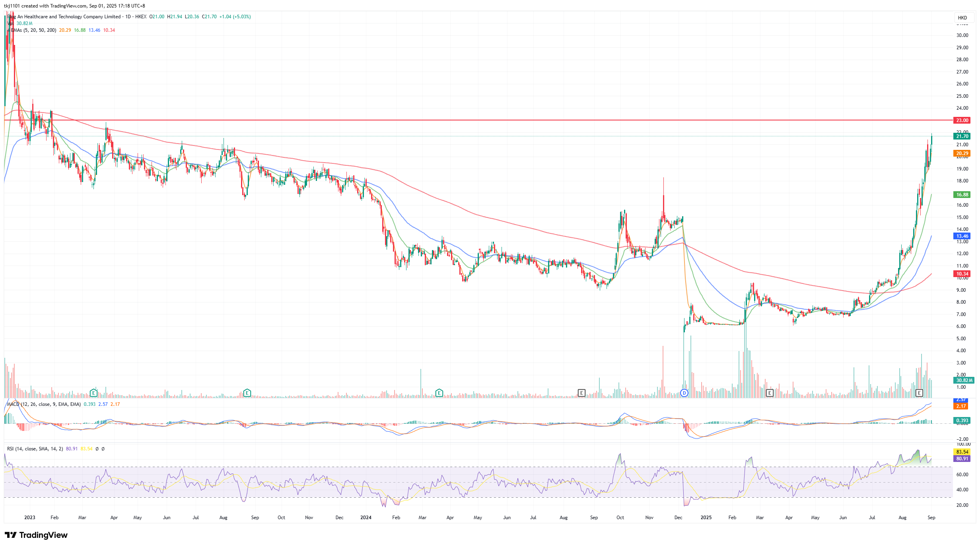Screen dimensions: 980x547
Task: Click the orange 2.17 MACD signal axis label
Action: click(x=961, y=406)
